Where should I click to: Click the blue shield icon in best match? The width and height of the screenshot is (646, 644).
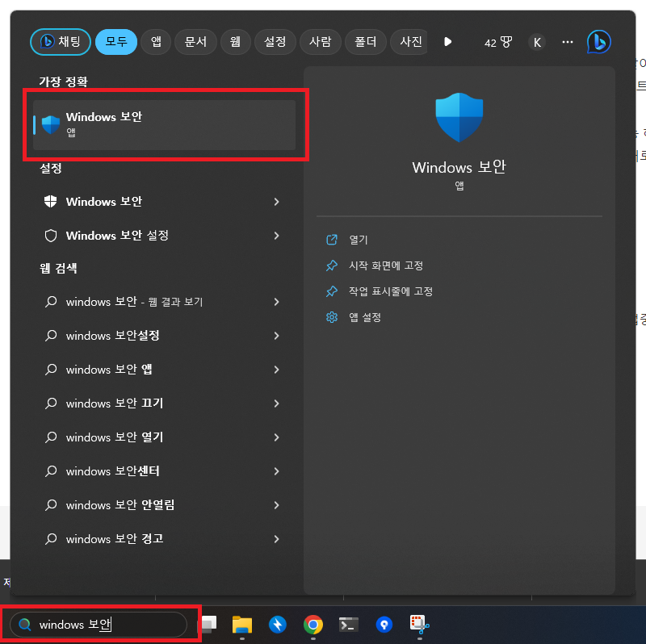51,125
